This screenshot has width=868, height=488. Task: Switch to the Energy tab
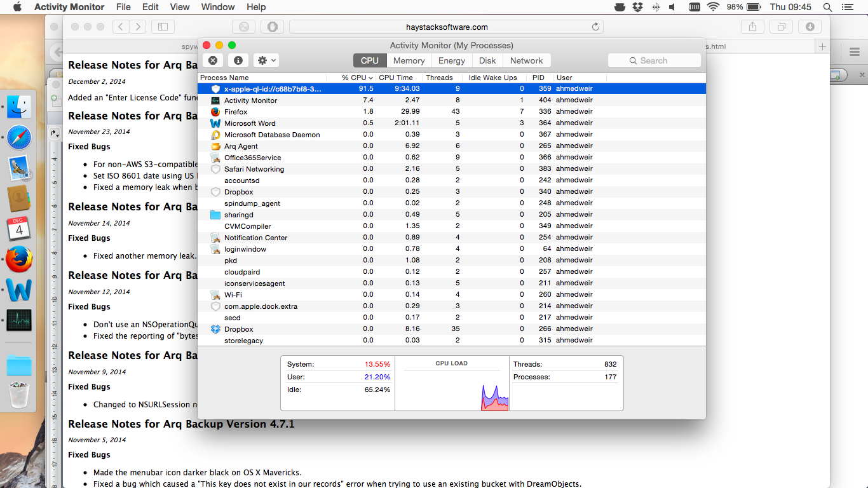[452, 60]
